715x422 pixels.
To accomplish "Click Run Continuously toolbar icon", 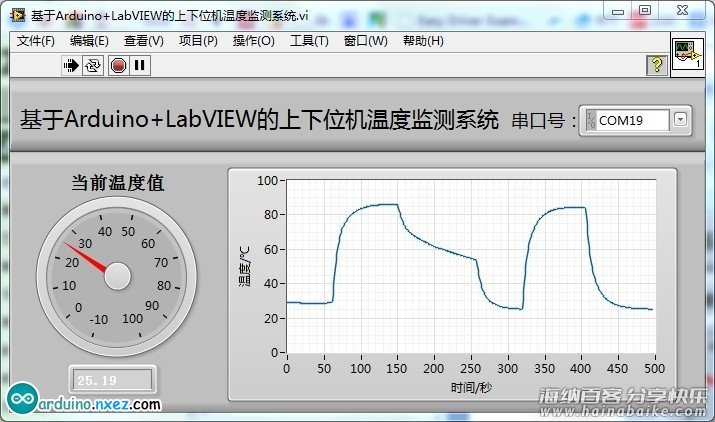I will [x=93, y=66].
